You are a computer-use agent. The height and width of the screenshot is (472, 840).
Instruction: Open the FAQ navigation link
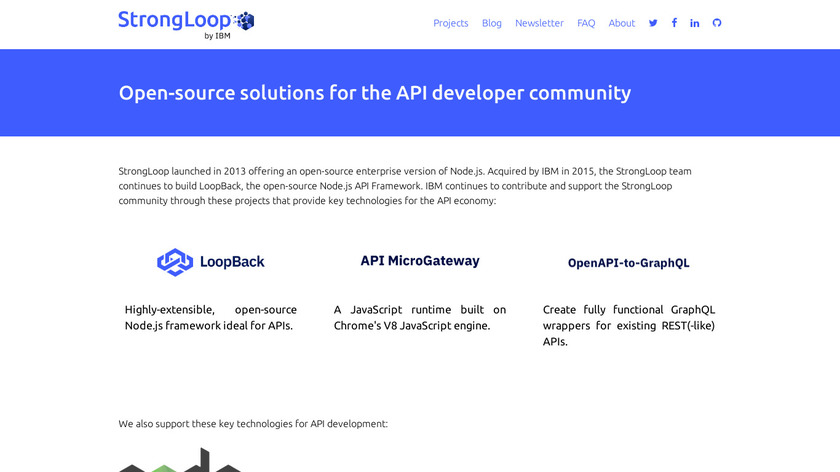586,23
